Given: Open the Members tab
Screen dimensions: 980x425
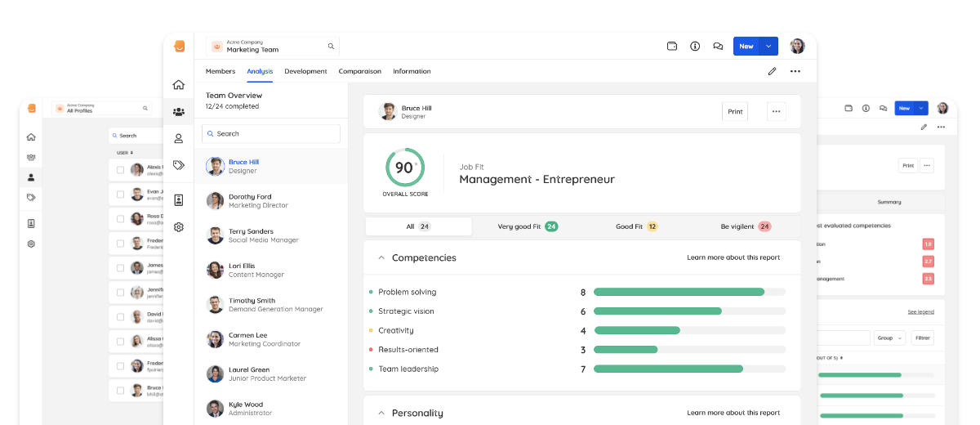Looking at the screenshot, I should pos(220,71).
